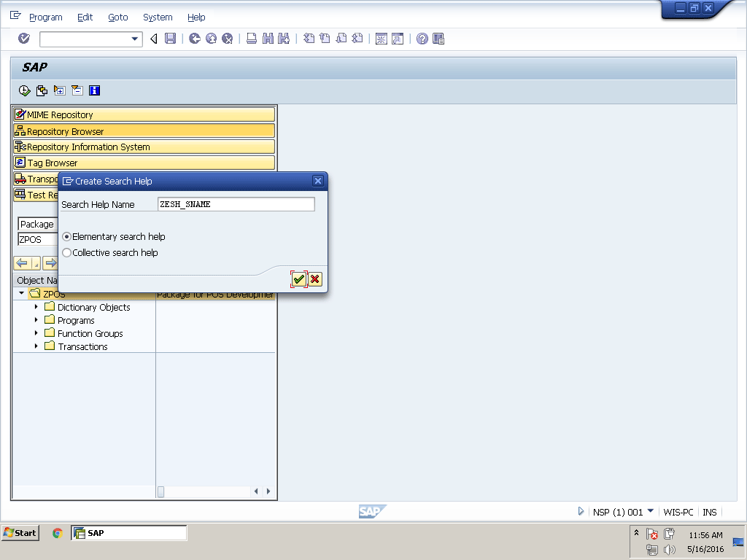Select Elementary search help option
The height and width of the screenshot is (560, 747).
(x=67, y=237)
